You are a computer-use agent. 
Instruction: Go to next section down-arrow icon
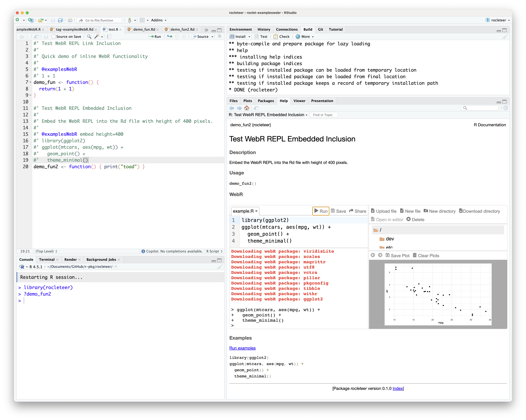[184, 36]
